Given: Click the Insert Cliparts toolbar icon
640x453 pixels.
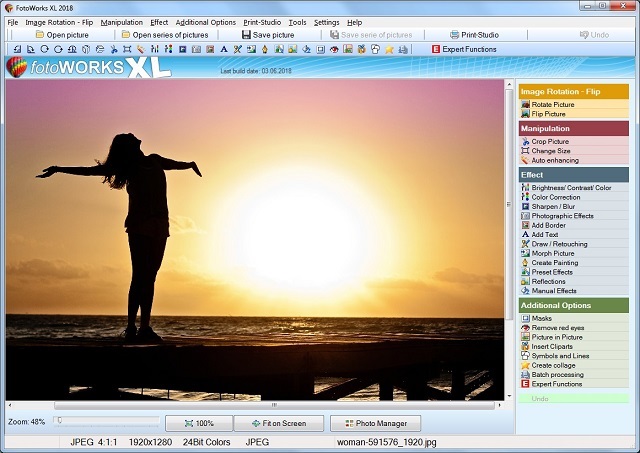Looking at the screenshot, I should tap(362, 49).
